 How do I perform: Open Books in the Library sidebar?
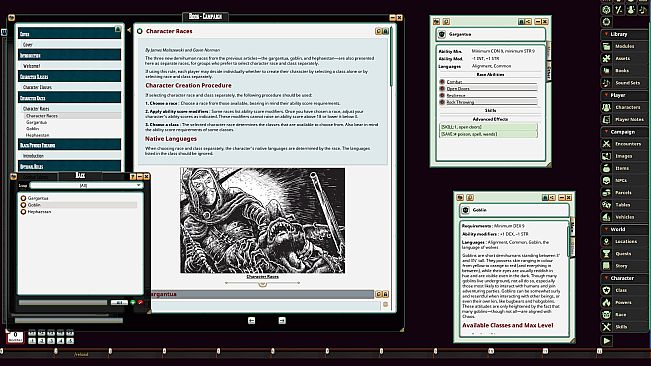pyautogui.click(x=624, y=71)
